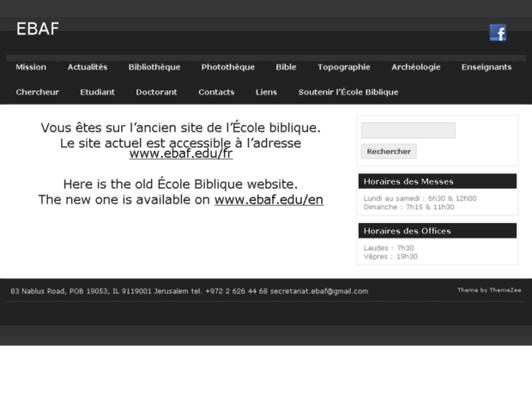Select the 'Laudes : 7h30' text
Viewport: 532px width, 400px height.
click(389, 248)
